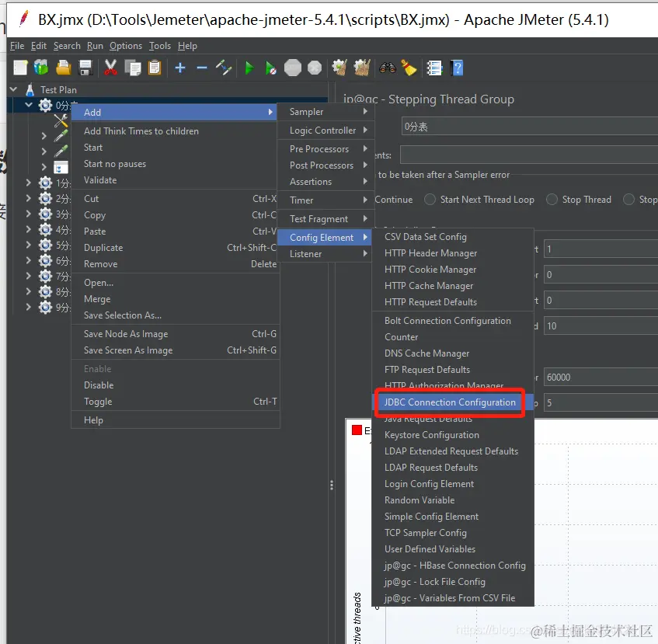Start the test with green play icon
This screenshot has width=658, height=644.
249,68
